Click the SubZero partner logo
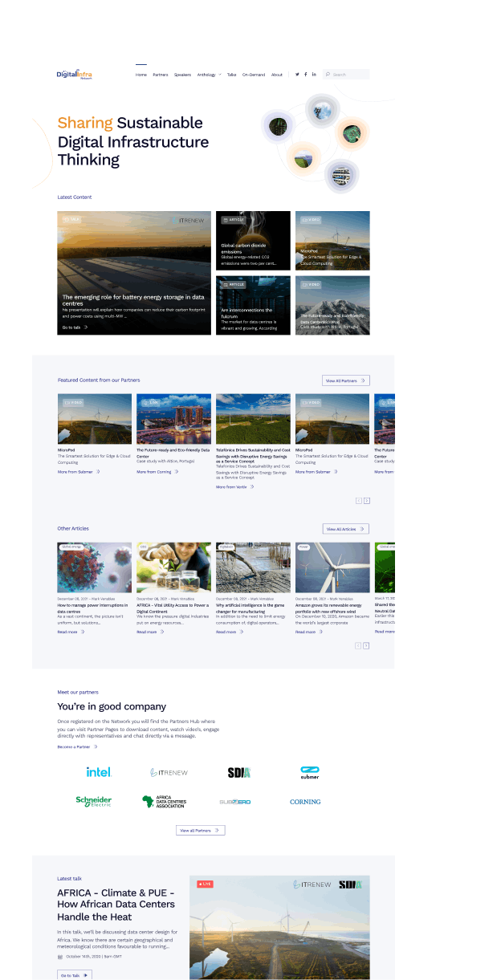501x980 pixels. (x=235, y=802)
